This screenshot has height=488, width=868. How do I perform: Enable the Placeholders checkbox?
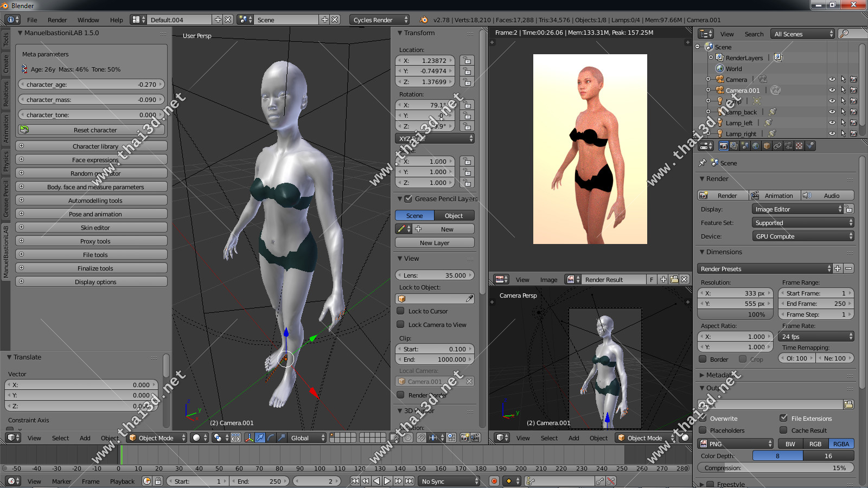703,430
